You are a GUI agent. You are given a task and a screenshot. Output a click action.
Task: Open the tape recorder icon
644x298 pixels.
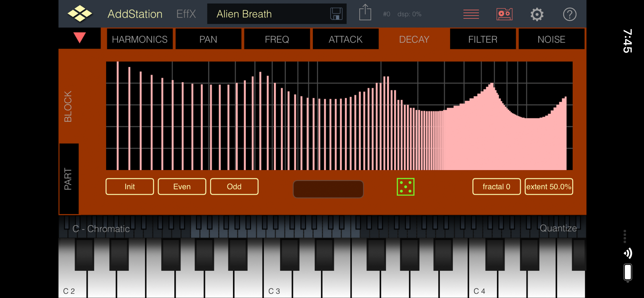tap(504, 14)
